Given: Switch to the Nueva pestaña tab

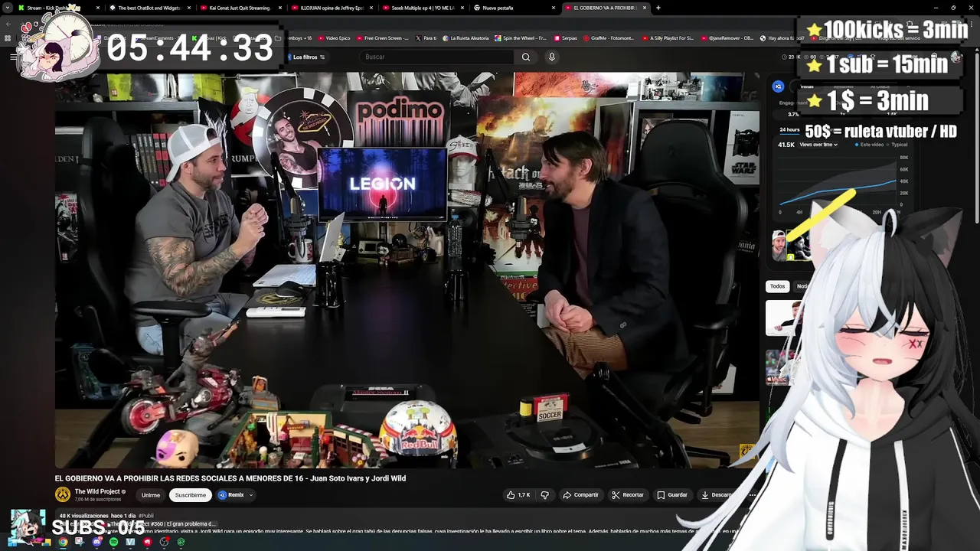Looking at the screenshot, I should [514, 8].
